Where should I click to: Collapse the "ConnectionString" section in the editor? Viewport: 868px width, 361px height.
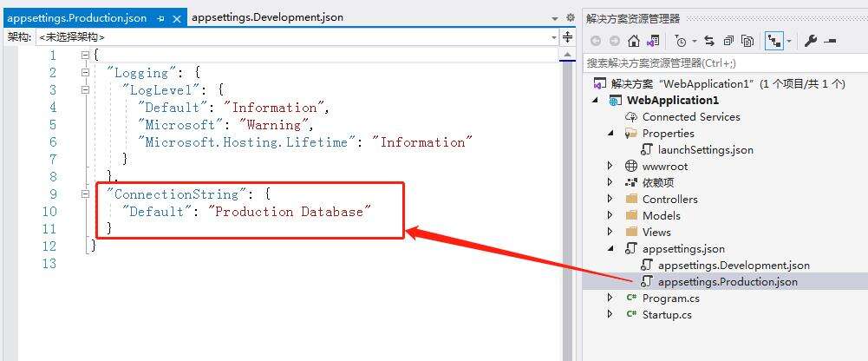click(x=85, y=194)
